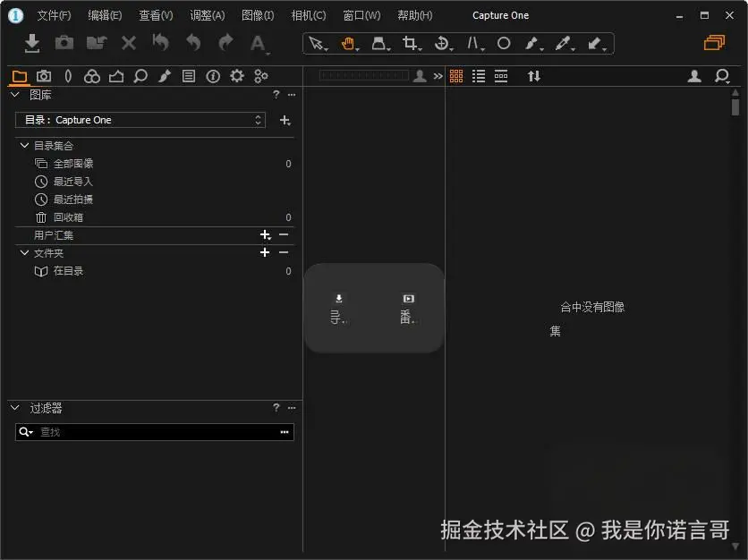Click the Capture camera toolbar icon

click(x=64, y=43)
